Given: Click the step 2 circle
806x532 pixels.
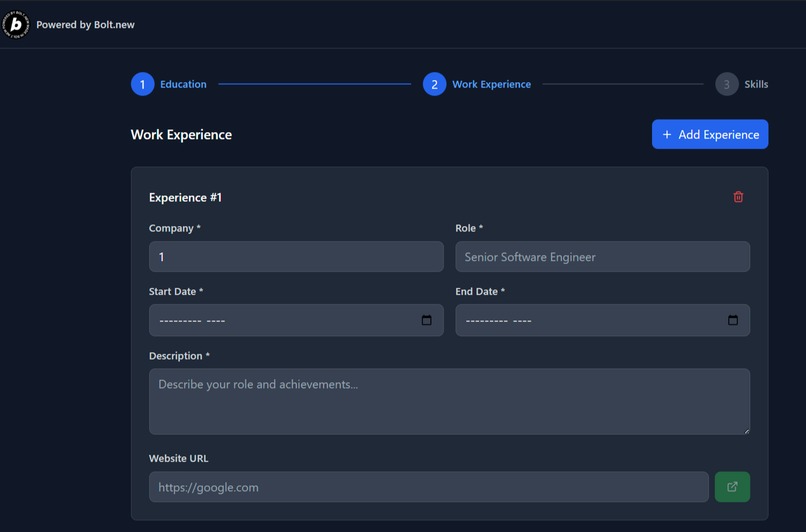Looking at the screenshot, I should pos(434,84).
